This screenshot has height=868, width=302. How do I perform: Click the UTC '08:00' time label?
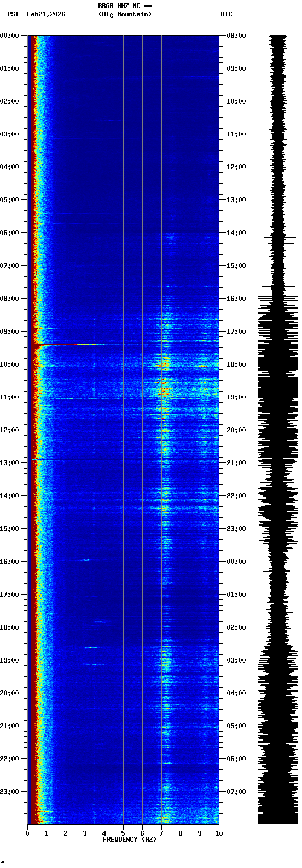click(236, 36)
